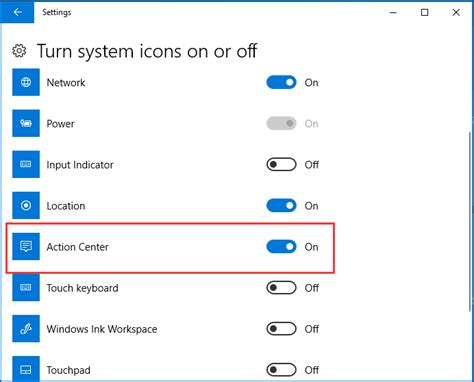474x382 pixels.
Task: Click the Windows Ink Workspace pen icon
Action: [26, 329]
